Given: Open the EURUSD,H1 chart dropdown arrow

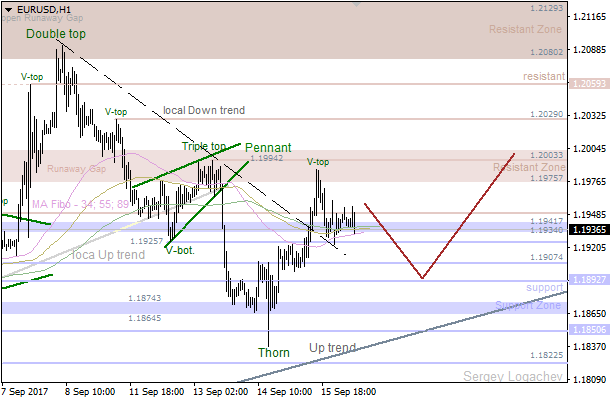Looking at the screenshot, I should (x=8, y=8).
